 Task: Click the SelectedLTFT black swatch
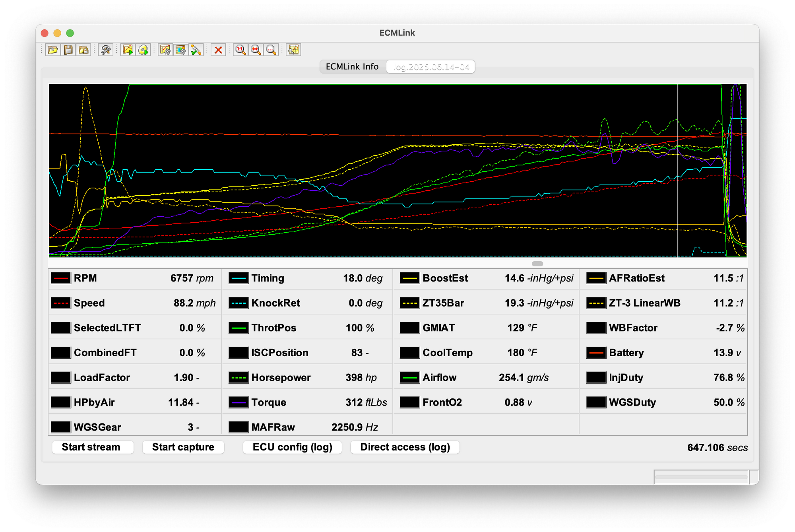[61, 328]
